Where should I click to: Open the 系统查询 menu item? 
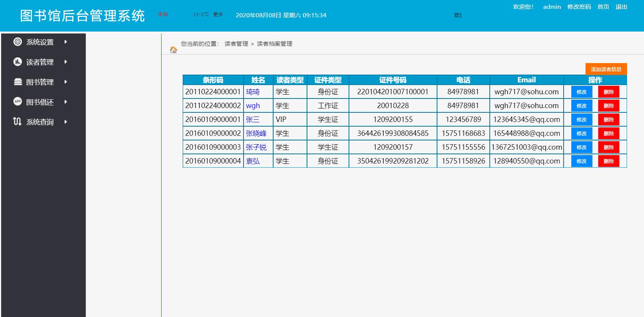(x=40, y=122)
